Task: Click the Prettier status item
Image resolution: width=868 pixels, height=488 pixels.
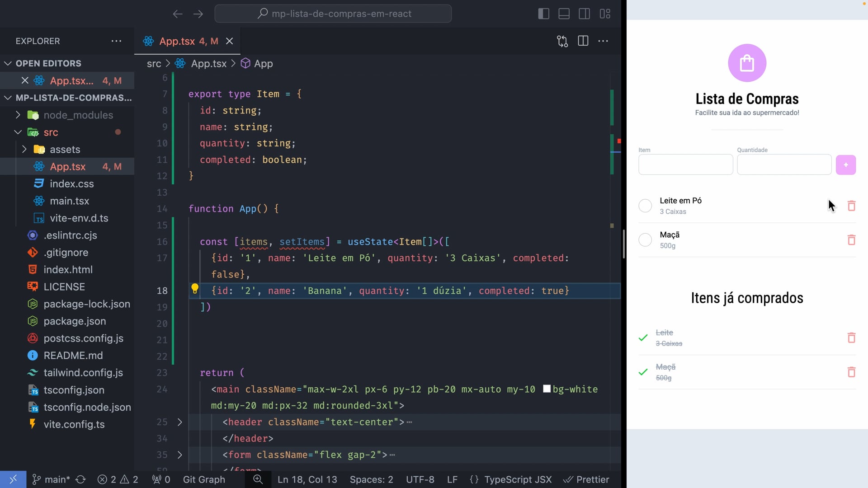Action: pos(586,479)
